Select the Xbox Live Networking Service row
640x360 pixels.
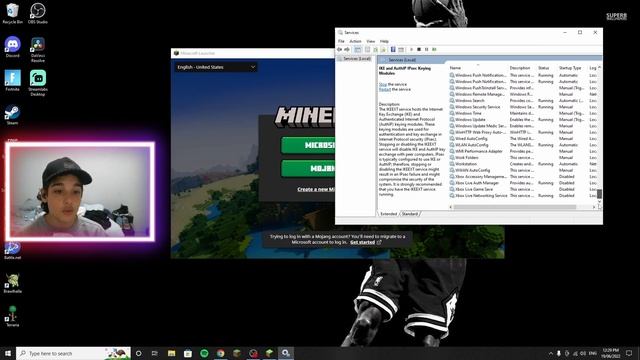coord(522,196)
